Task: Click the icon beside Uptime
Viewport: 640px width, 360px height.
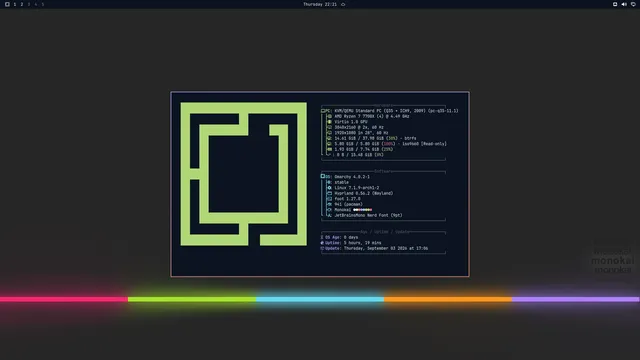Action: click(322, 243)
